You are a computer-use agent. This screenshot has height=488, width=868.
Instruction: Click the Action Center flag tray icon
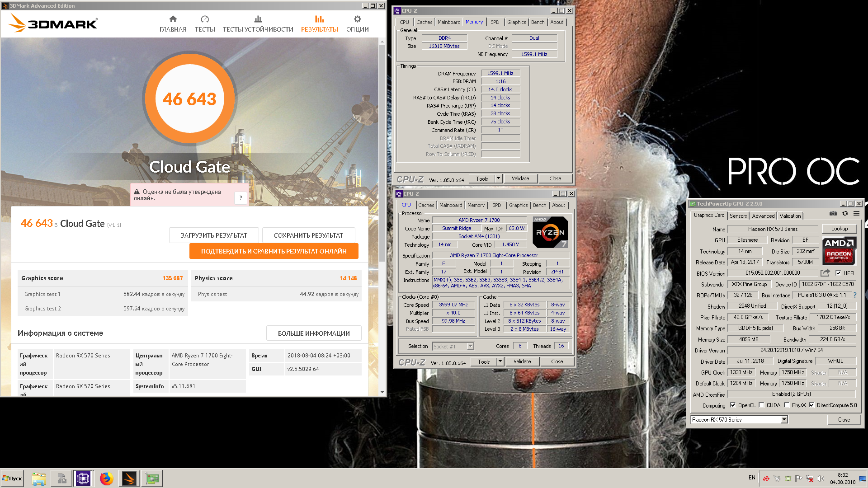[x=799, y=478]
